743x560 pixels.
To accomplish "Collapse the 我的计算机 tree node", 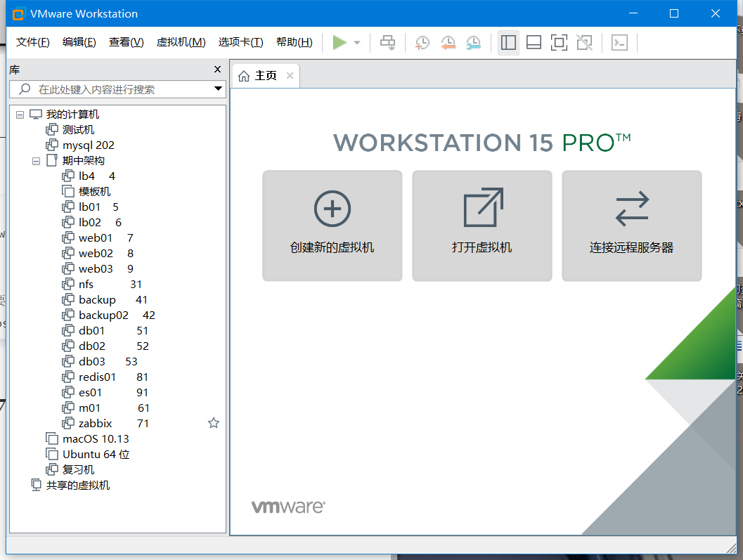I will click(x=20, y=115).
